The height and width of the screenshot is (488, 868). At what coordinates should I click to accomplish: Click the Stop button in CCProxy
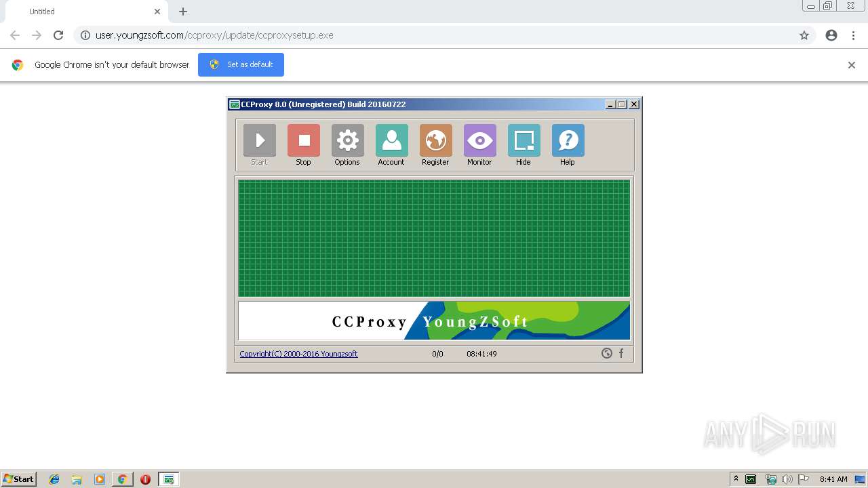[x=303, y=141]
